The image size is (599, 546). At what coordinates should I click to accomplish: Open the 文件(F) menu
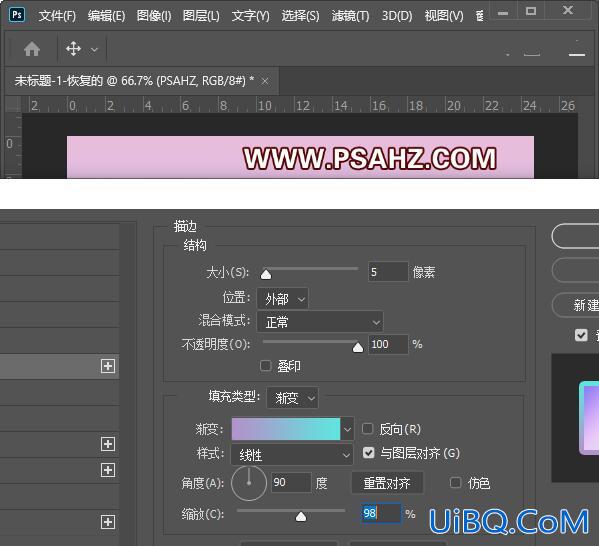click(57, 16)
